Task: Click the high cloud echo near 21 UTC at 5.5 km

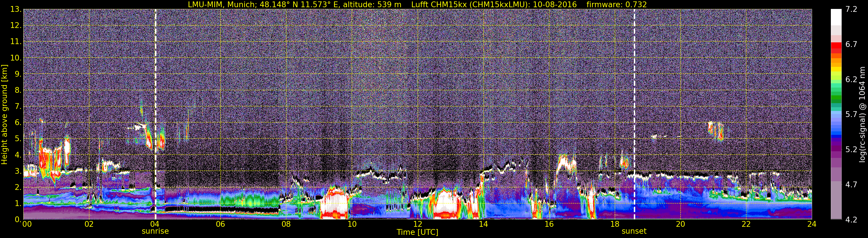Action: coord(715,131)
